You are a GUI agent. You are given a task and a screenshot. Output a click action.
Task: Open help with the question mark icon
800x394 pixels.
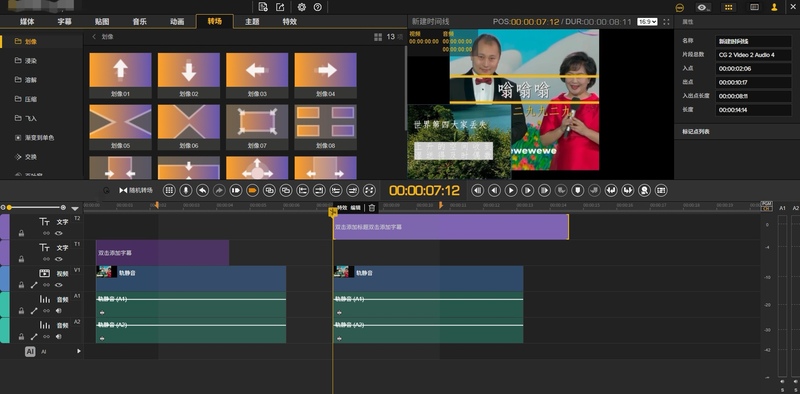pyautogui.click(x=318, y=7)
